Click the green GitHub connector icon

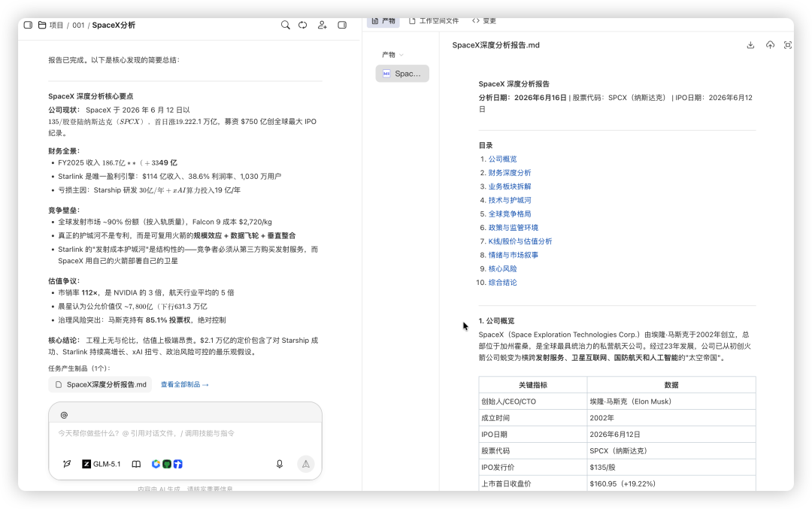[x=167, y=464]
